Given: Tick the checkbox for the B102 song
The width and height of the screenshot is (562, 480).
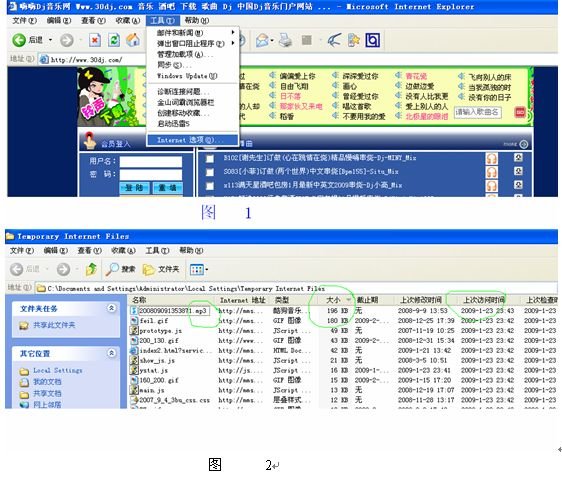Looking at the screenshot, I should tap(210, 158).
